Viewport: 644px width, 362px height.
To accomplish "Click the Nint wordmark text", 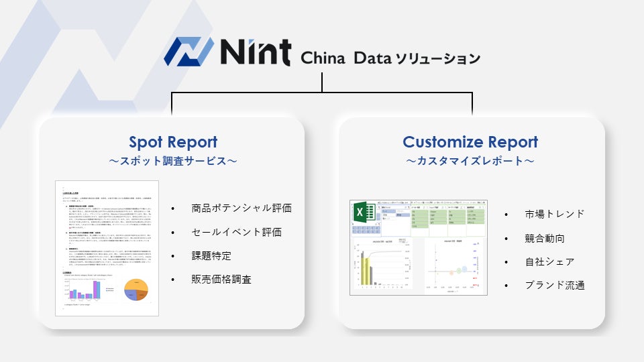I will coord(256,52).
